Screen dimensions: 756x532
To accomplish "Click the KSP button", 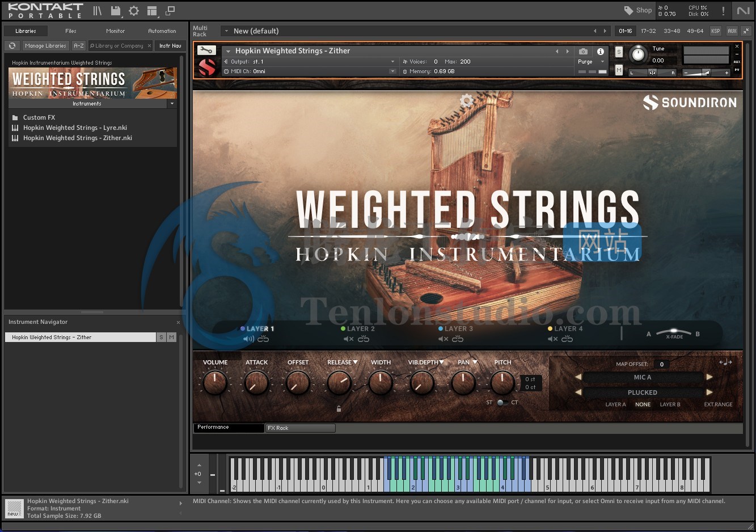I will click(716, 31).
